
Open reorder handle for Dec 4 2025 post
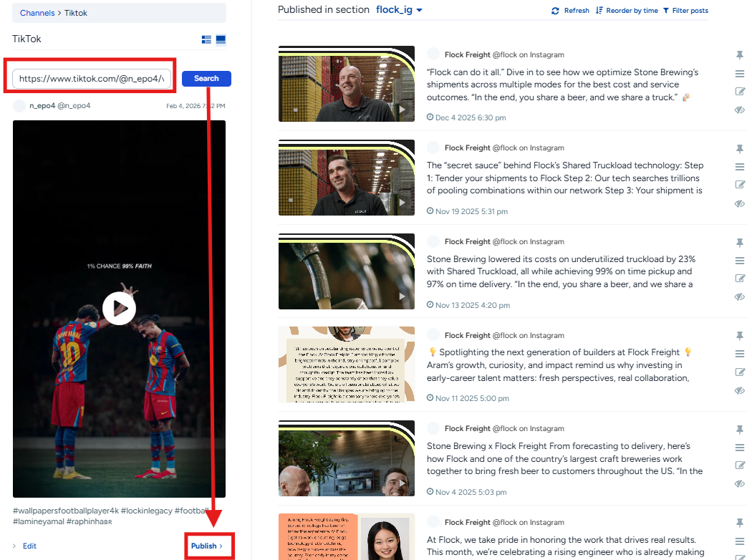[x=740, y=74]
